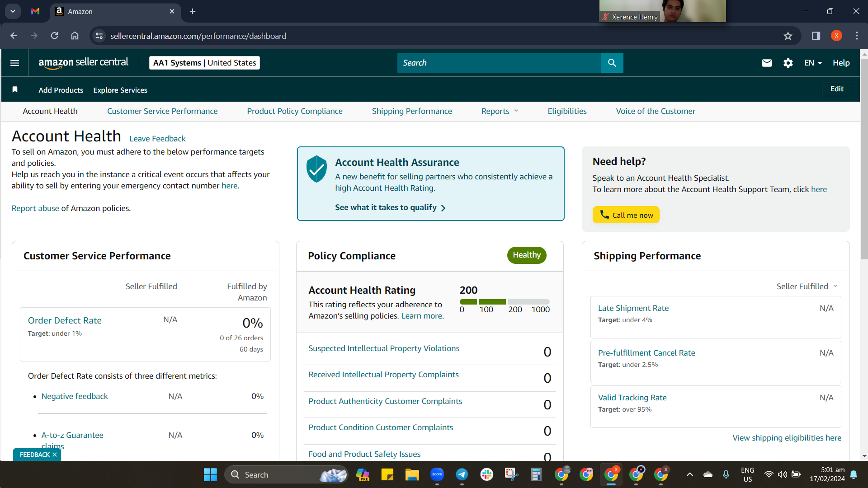Image resolution: width=868 pixels, height=488 pixels.
Task: Close the FEEDBACK tab
Action: pyautogui.click(x=55, y=455)
